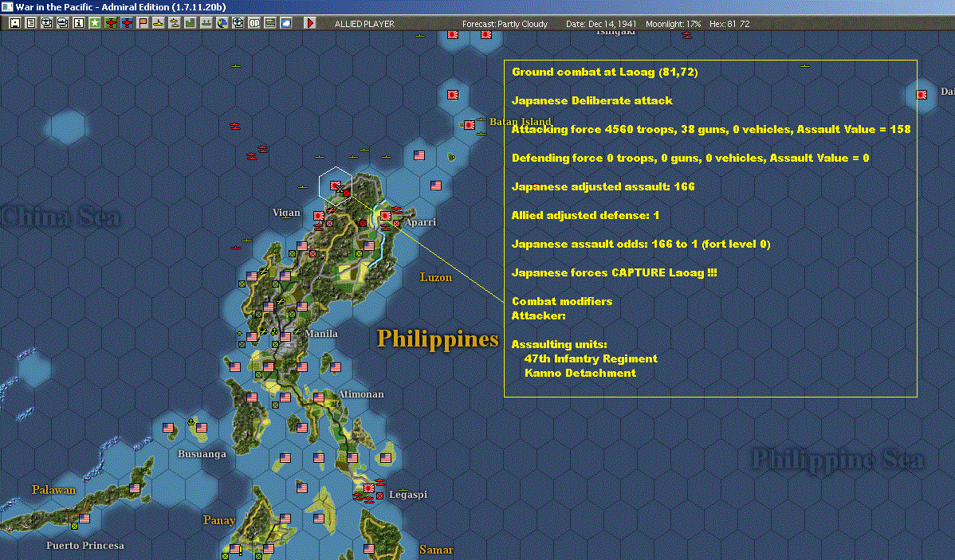Click the Manila map label
The height and width of the screenshot is (560, 955).
321,334
